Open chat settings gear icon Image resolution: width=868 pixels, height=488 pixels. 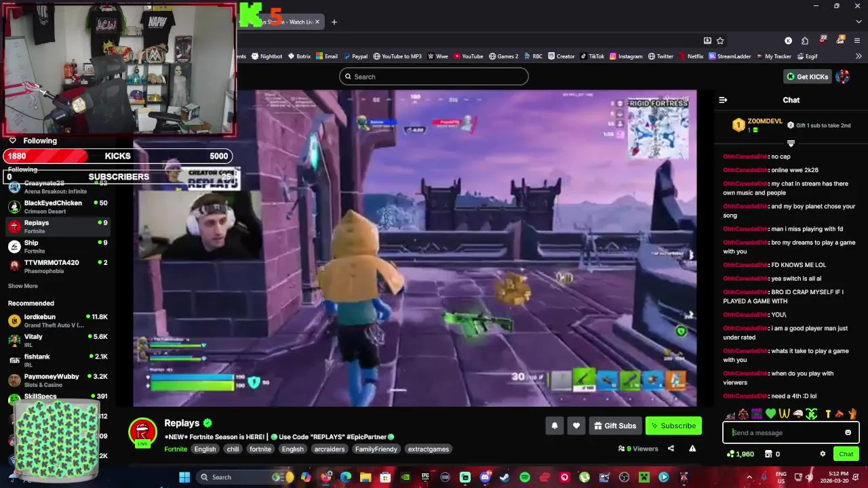point(823,454)
